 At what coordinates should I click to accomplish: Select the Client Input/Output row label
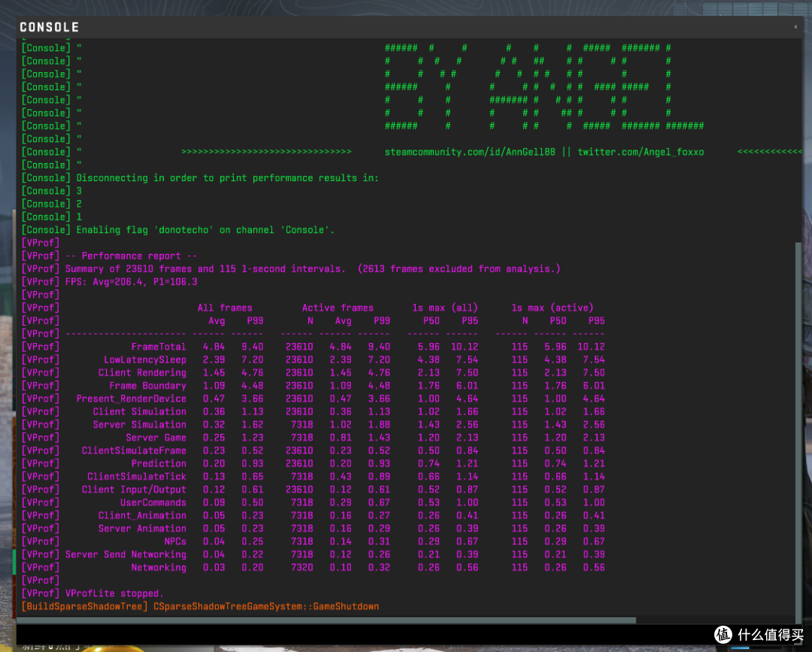(x=134, y=490)
